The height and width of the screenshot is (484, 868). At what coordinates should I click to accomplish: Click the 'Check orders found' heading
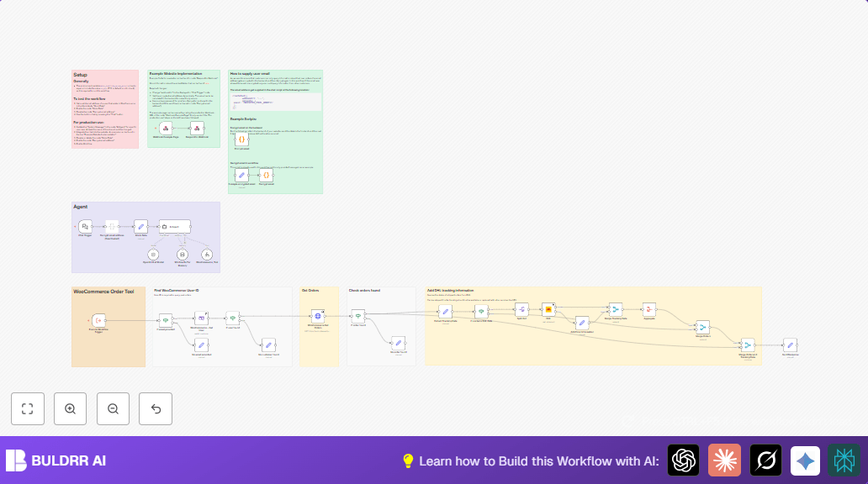point(364,291)
